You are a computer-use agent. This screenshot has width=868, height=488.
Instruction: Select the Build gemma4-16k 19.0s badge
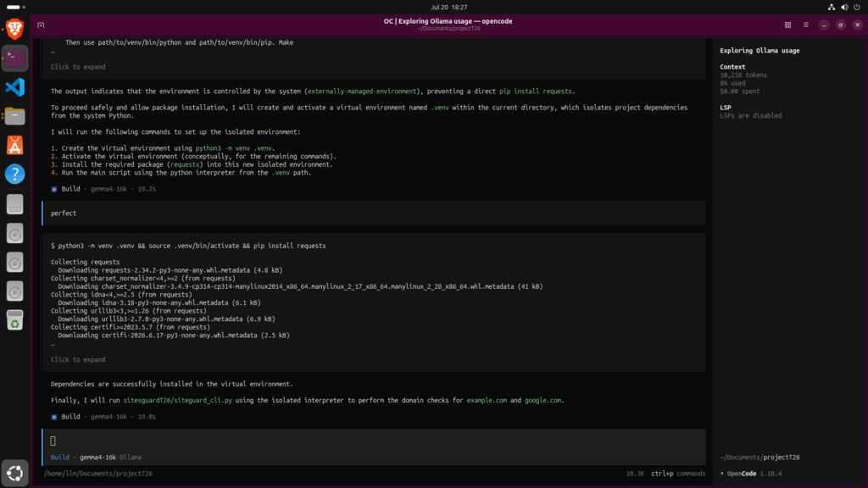tap(103, 417)
